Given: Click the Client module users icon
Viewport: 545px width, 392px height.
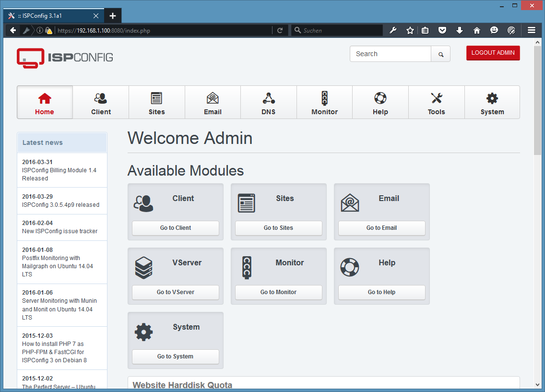Looking at the screenshot, I should tap(143, 203).
